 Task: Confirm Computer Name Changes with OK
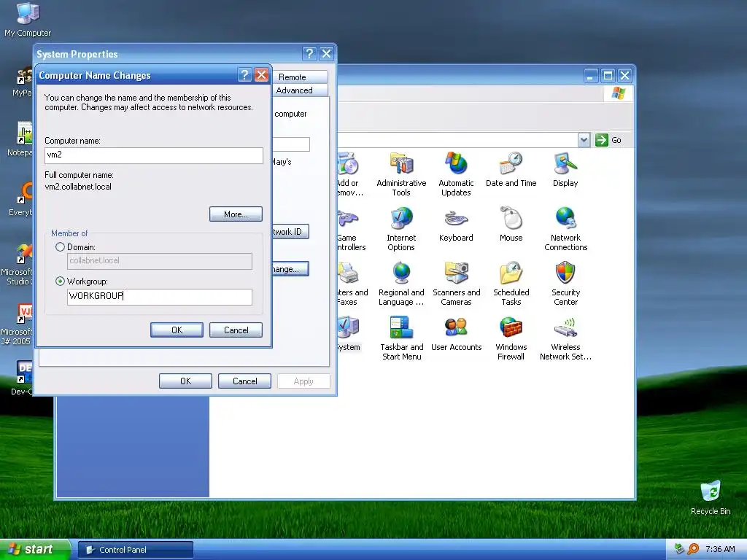[x=177, y=330]
